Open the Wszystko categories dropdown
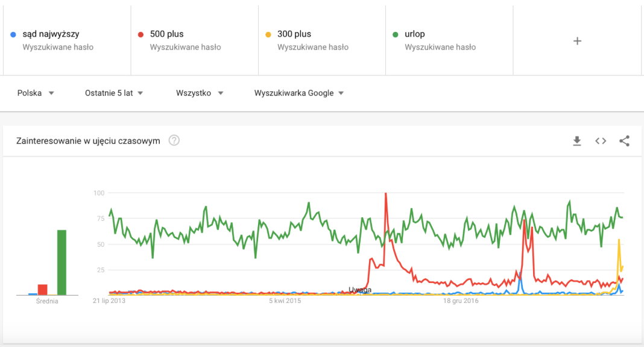The image size is (644, 347). 200,93
